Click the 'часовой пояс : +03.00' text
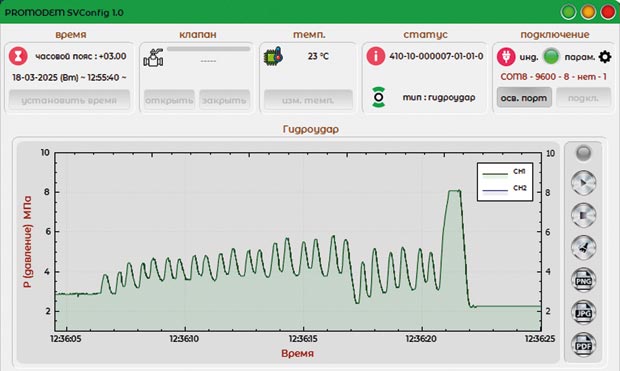The width and height of the screenshot is (620, 371). click(81, 56)
